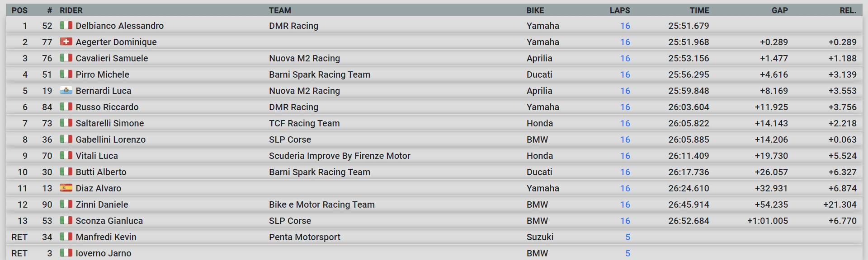Screen dimensions: 868x260
Task: Click the LAPS column header
Action: (619, 10)
